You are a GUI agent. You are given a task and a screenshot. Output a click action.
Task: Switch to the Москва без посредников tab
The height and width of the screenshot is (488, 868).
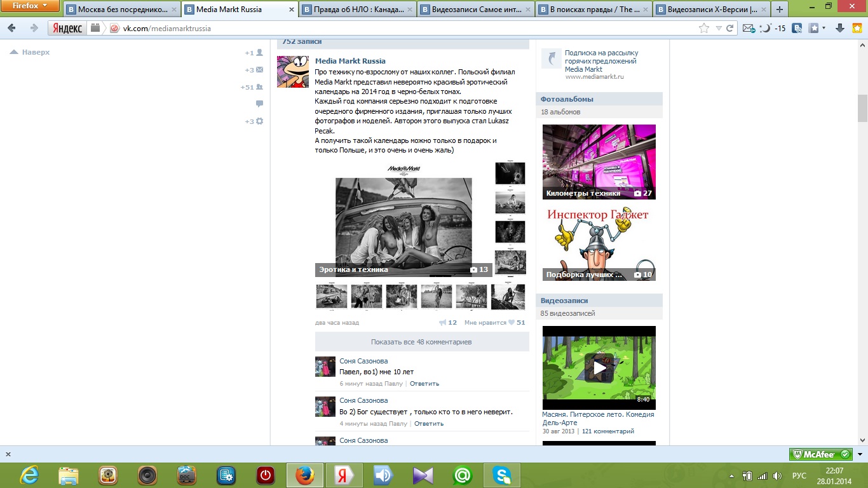[122, 10]
